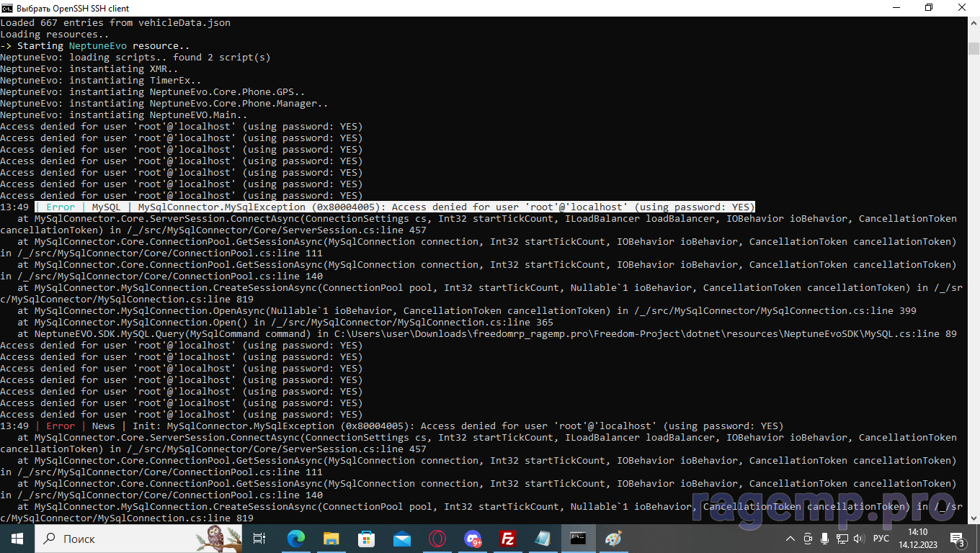Launch FileZilla from the taskbar
Viewport: 980px width, 553px height.
[508, 538]
